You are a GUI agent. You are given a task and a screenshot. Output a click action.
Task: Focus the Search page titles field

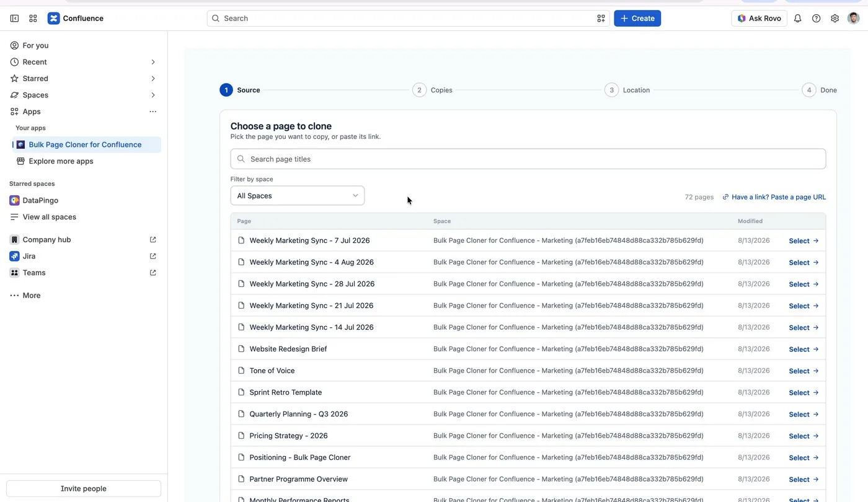tap(528, 159)
